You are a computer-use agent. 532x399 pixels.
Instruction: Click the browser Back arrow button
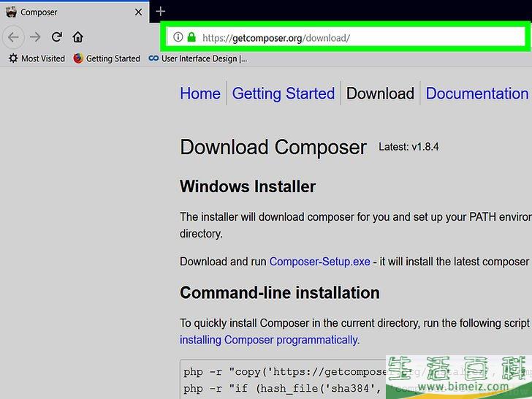pos(13,37)
